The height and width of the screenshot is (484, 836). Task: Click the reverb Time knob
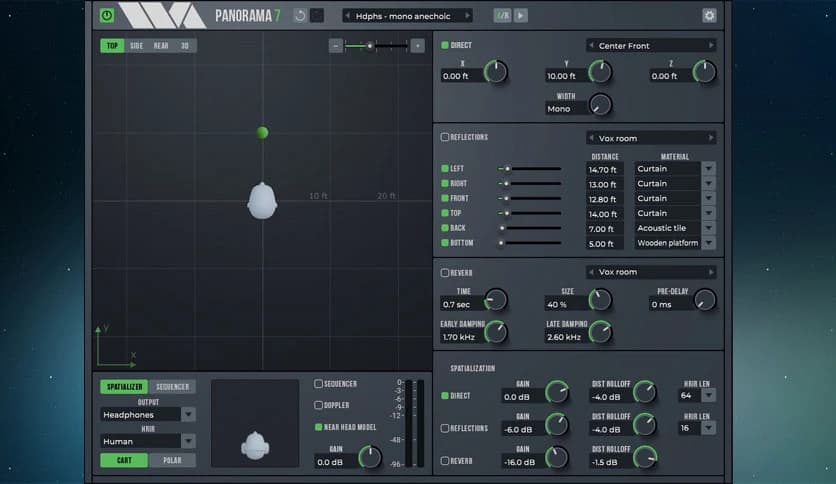point(496,300)
